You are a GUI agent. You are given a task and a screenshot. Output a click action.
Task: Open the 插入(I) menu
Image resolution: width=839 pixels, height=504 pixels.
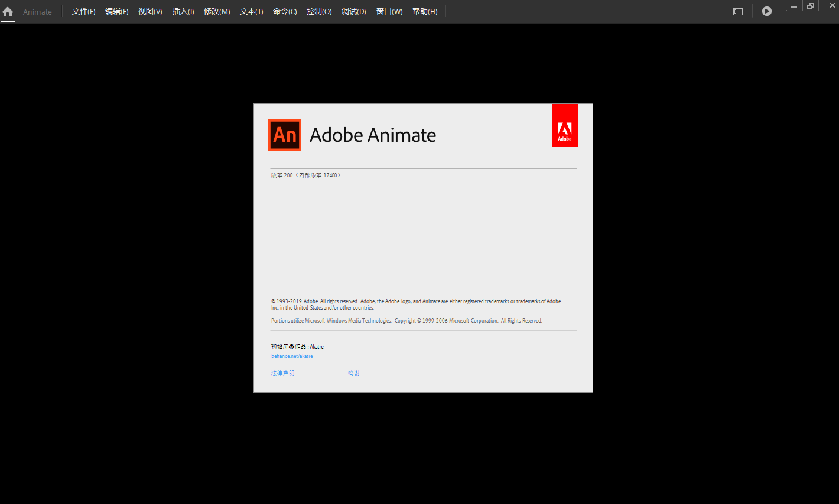183,11
